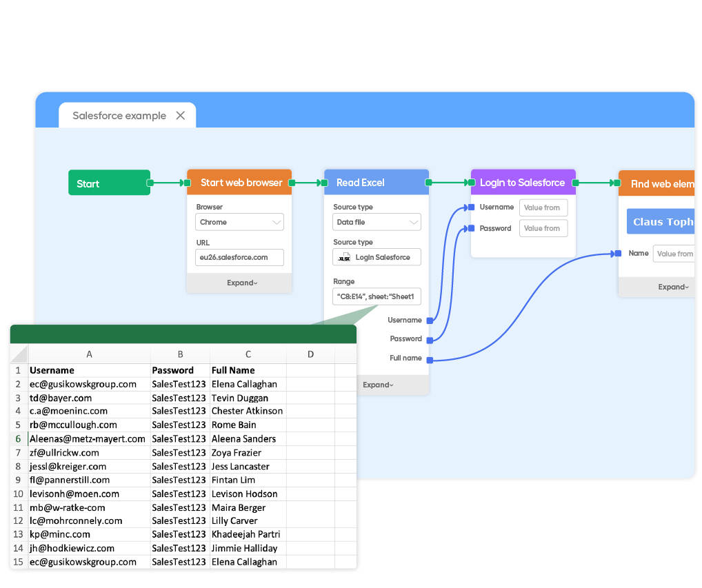Expand the Read Excel node
The height and width of the screenshot is (588, 702).
pyautogui.click(x=377, y=385)
